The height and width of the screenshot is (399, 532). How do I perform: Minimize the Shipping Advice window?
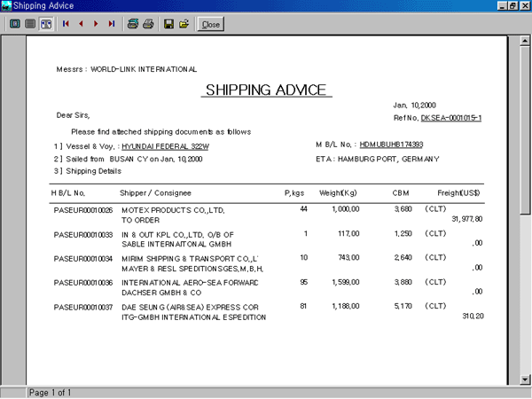503,6
